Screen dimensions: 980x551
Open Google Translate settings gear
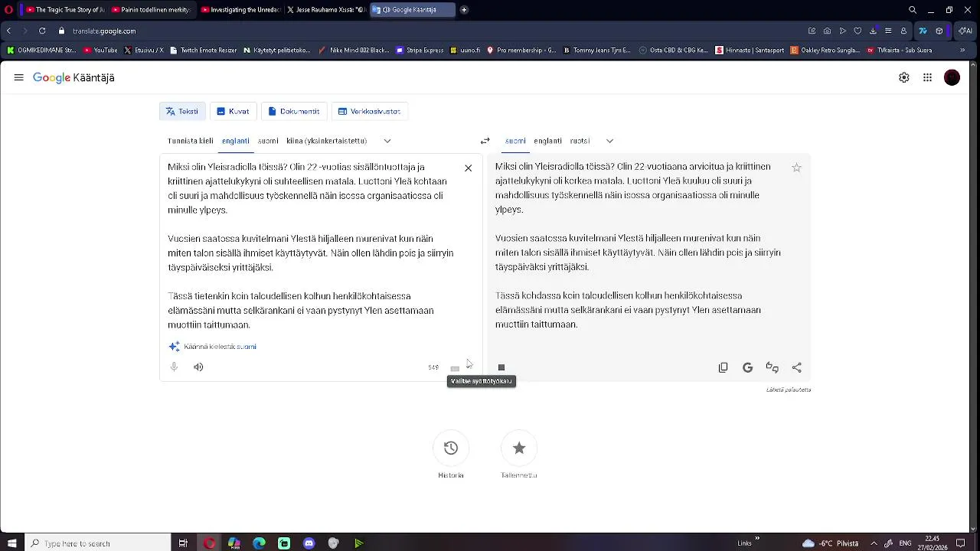tap(904, 77)
